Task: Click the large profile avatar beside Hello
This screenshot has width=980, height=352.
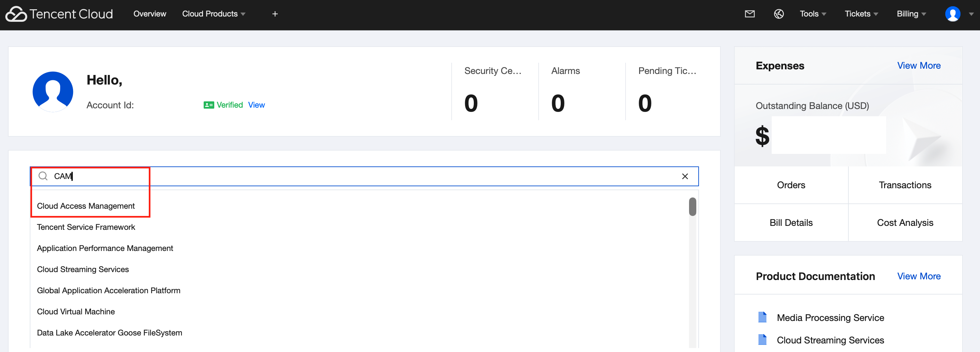Action: point(53,91)
